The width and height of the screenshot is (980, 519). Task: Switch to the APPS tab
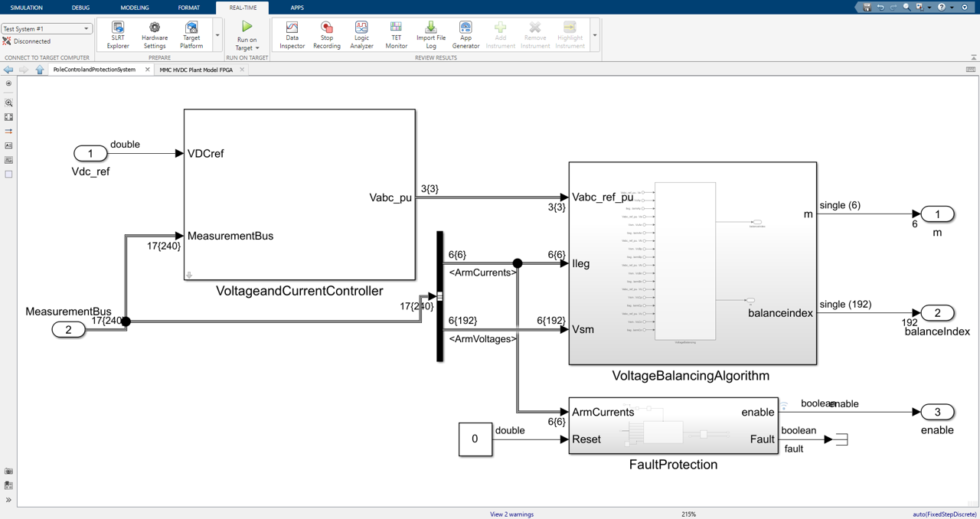pyautogui.click(x=297, y=8)
